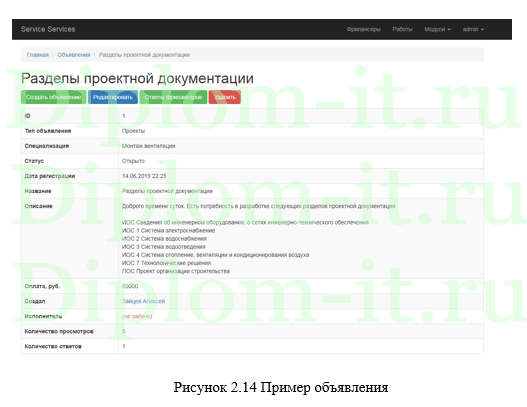This screenshot has height=407, width=527.
Task: Open the Service Services brand link
Action: point(48,29)
